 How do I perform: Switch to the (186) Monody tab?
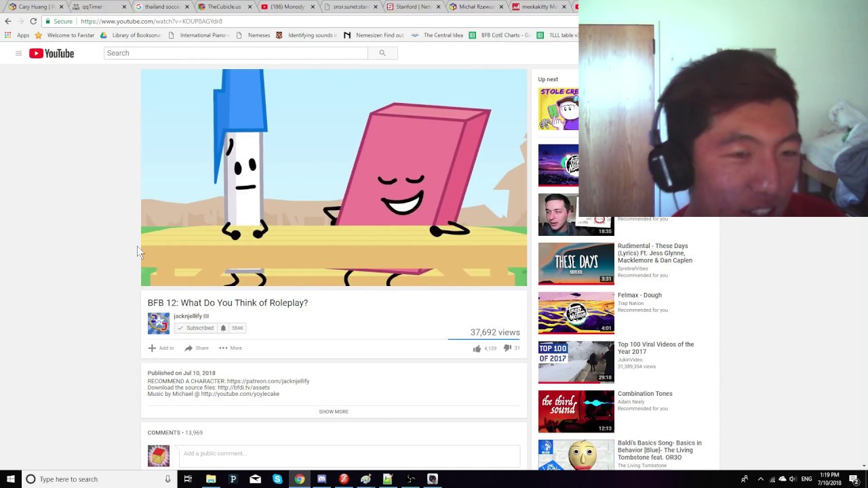coord(288,7)
